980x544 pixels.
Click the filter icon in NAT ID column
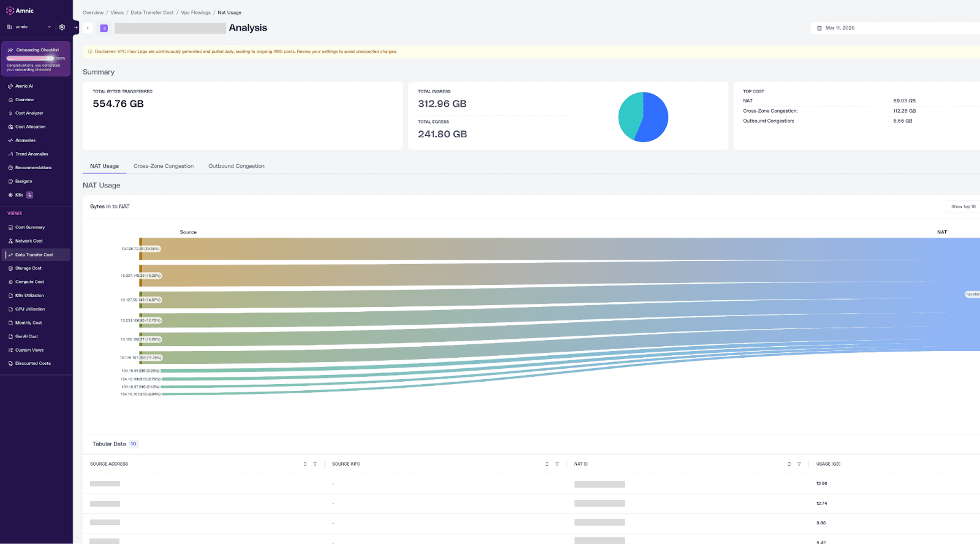799,464
